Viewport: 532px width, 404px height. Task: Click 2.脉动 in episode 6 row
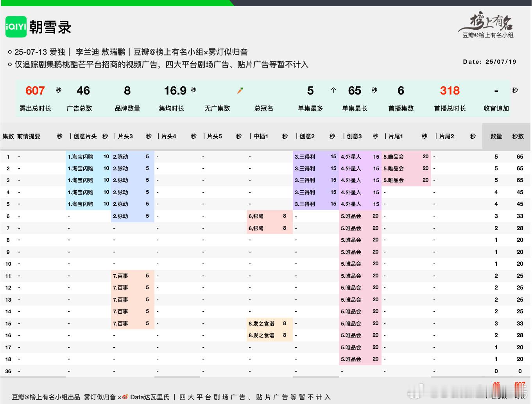[x=120, y=216]
